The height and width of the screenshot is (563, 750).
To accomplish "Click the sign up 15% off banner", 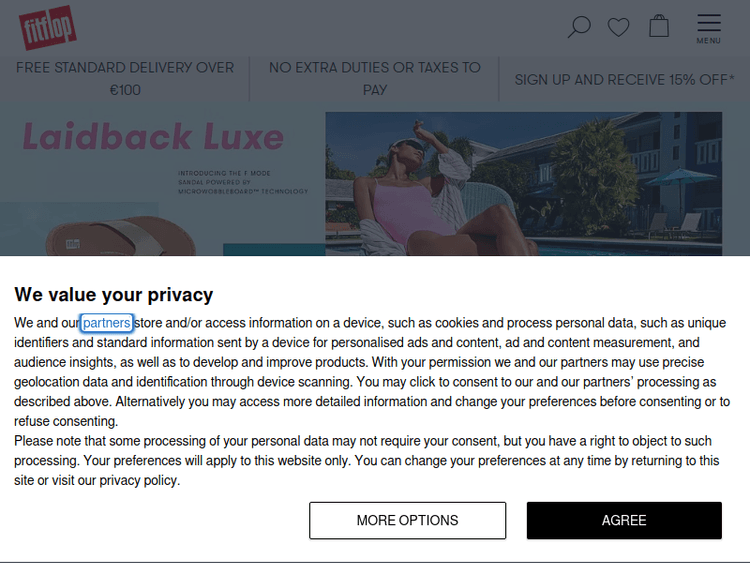I will pos(624,79).
